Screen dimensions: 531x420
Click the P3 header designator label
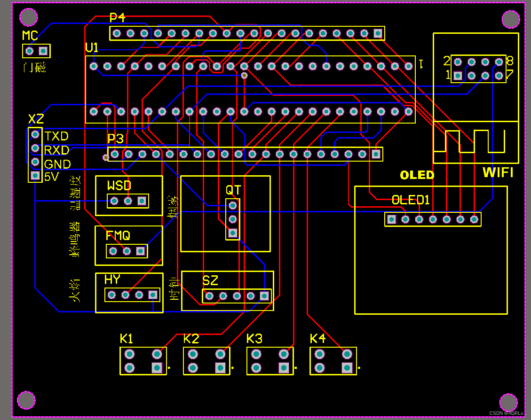(115, 139)
